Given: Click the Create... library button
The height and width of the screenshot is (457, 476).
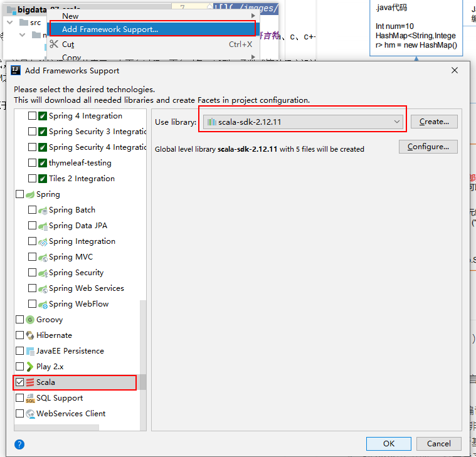Looking at the screenshot, I should [434, 122].
